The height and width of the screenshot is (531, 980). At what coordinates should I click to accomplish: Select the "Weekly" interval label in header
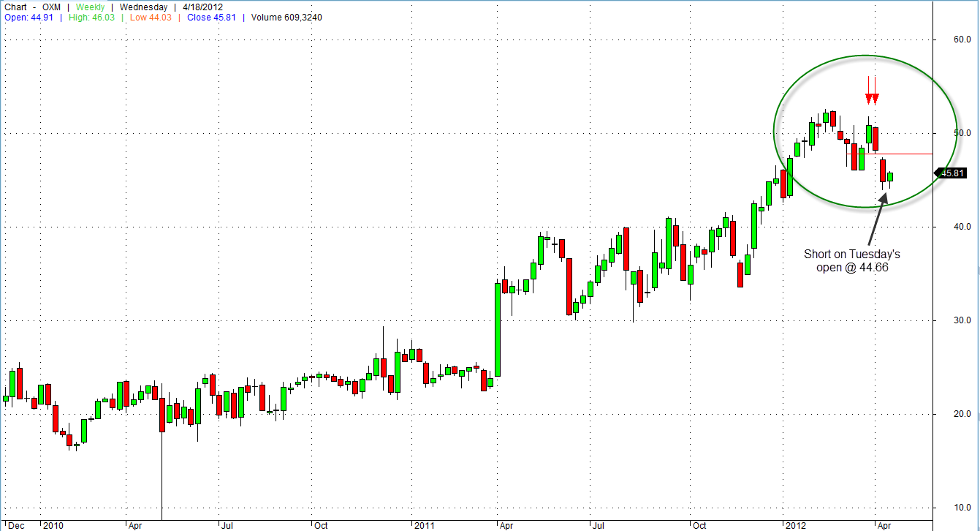coord(91,7)
